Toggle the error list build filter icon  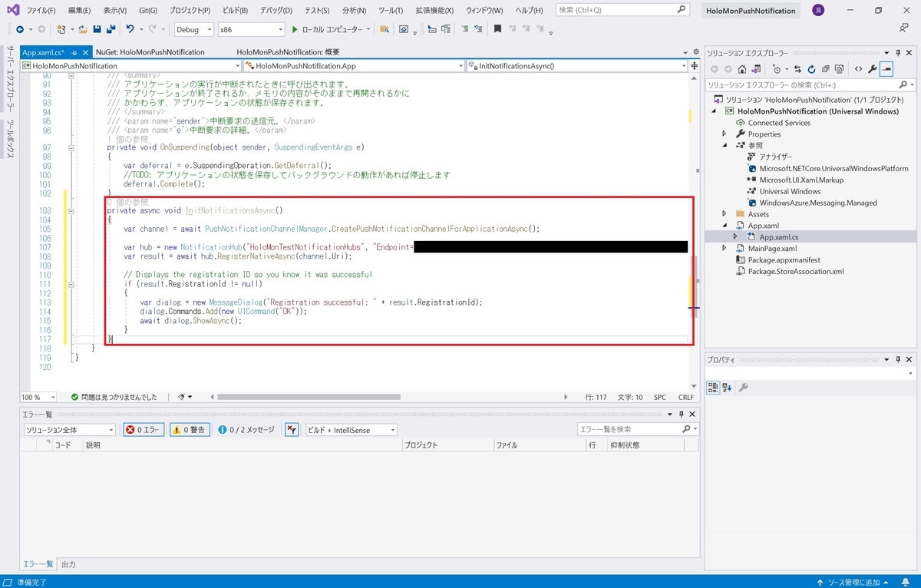[x=292, y=430]
